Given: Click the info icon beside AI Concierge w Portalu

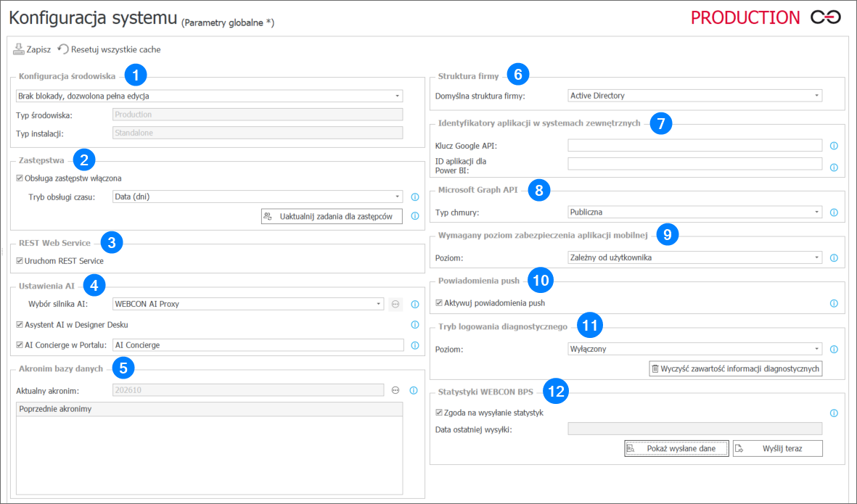Looking at the screenshot, I should [x=414, y=344].
